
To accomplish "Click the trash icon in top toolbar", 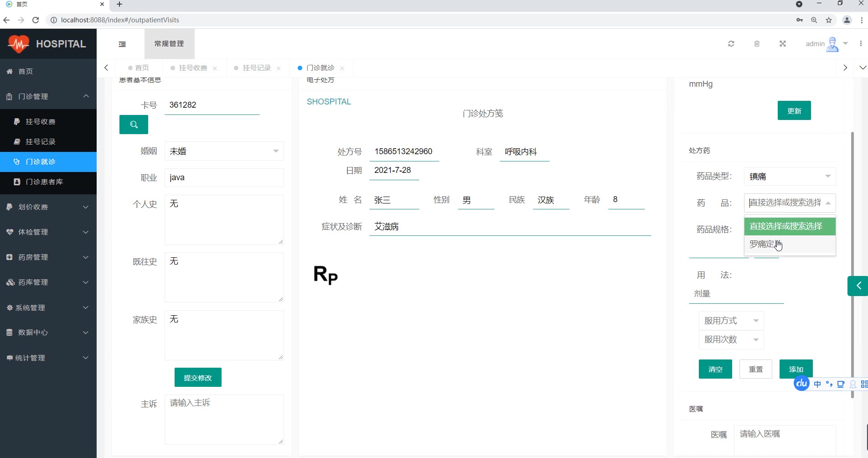I will click(x=757, y=44).
